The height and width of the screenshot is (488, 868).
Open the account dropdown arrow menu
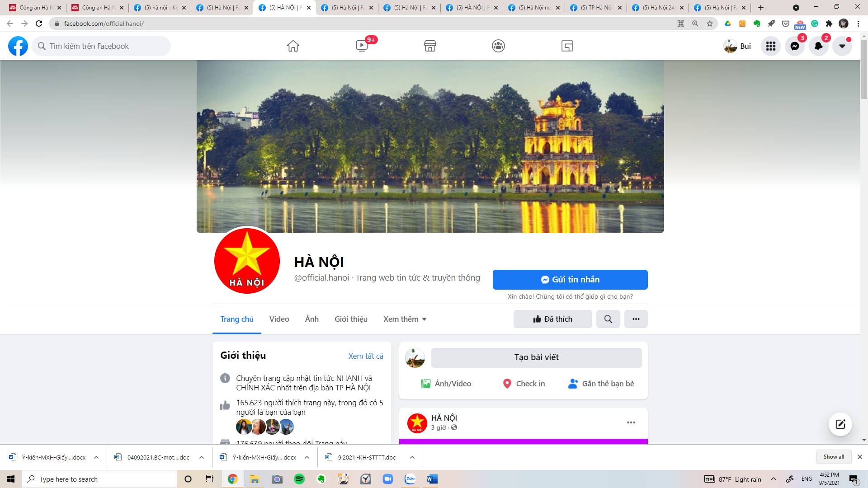842,46
